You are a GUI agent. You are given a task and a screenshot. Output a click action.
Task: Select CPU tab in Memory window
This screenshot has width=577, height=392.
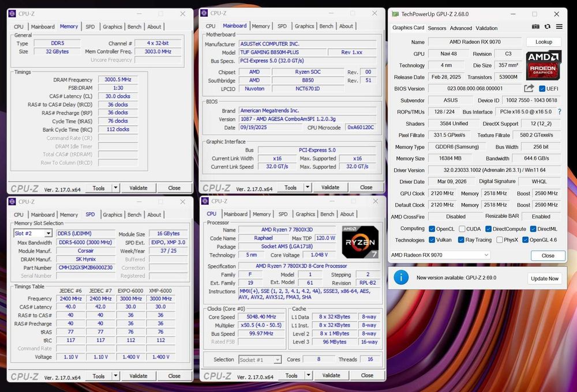tap(18, 27)
